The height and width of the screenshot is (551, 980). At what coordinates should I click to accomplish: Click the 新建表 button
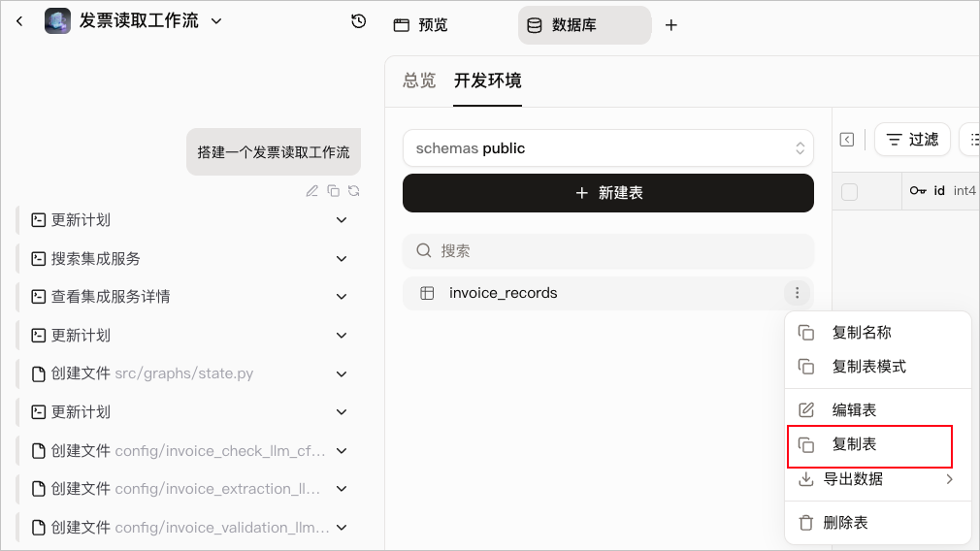pyautogui.click(x=608, y=193)
